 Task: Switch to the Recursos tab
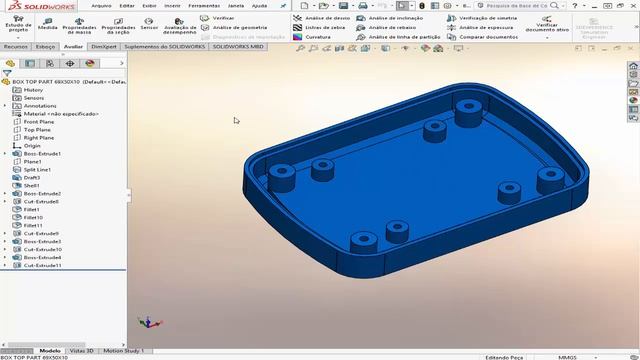[16, 47]
